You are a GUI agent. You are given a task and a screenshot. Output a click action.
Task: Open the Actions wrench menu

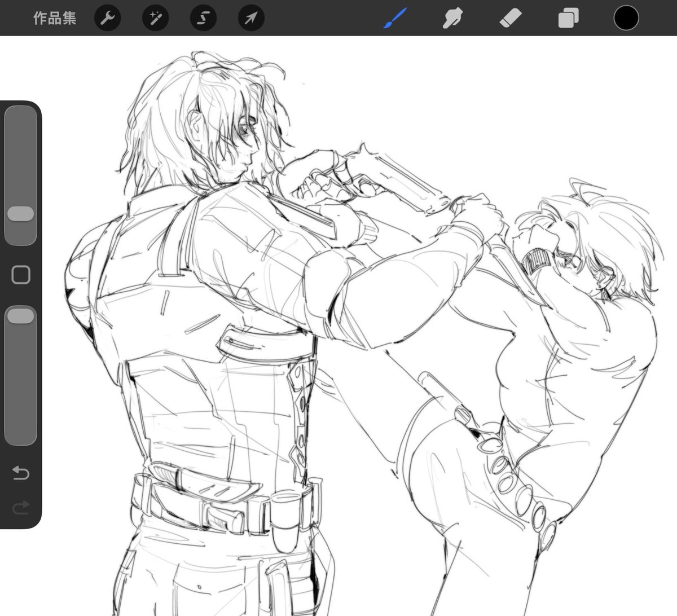click(x=107, y=19)
